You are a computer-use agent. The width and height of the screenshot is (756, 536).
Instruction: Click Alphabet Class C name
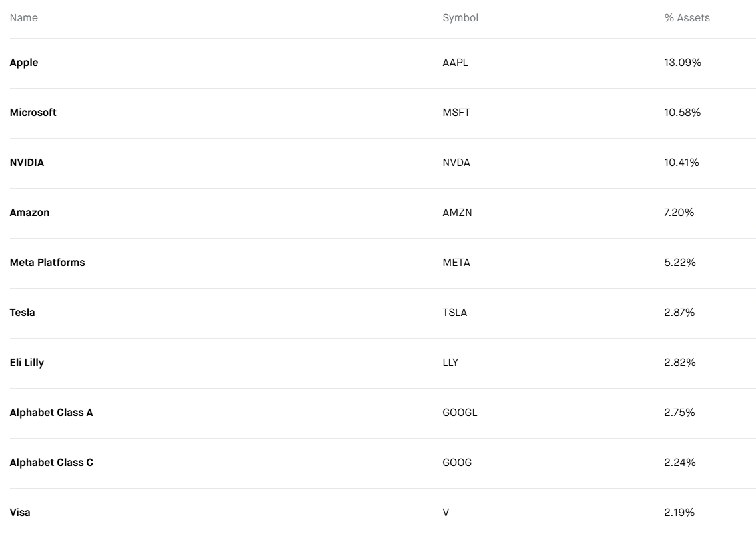[x=51, y=463]
